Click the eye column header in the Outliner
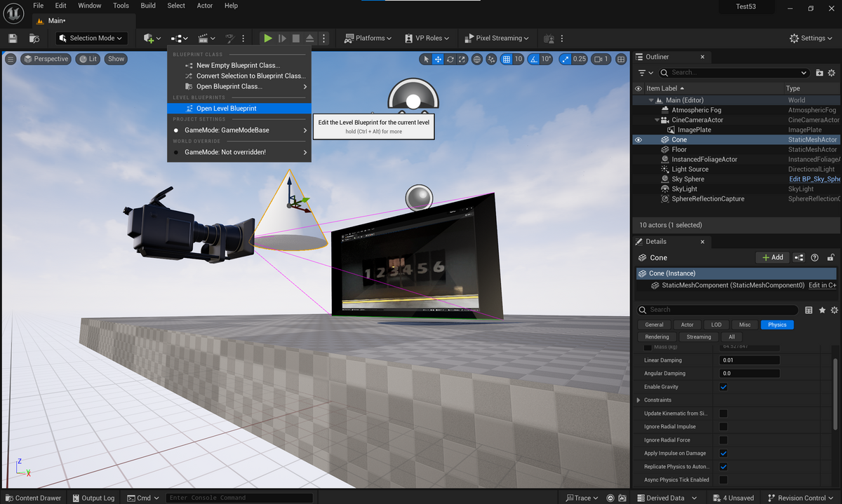 coord(639,88)
